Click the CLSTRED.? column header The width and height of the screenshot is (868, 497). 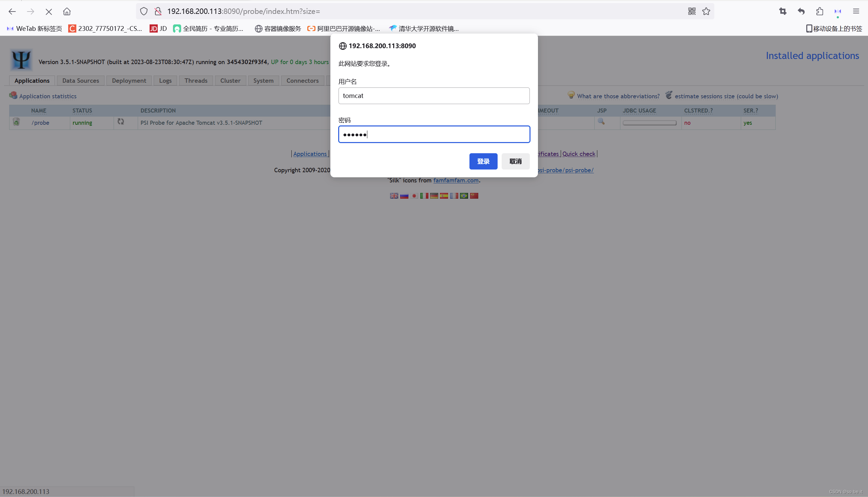(698, 111)
